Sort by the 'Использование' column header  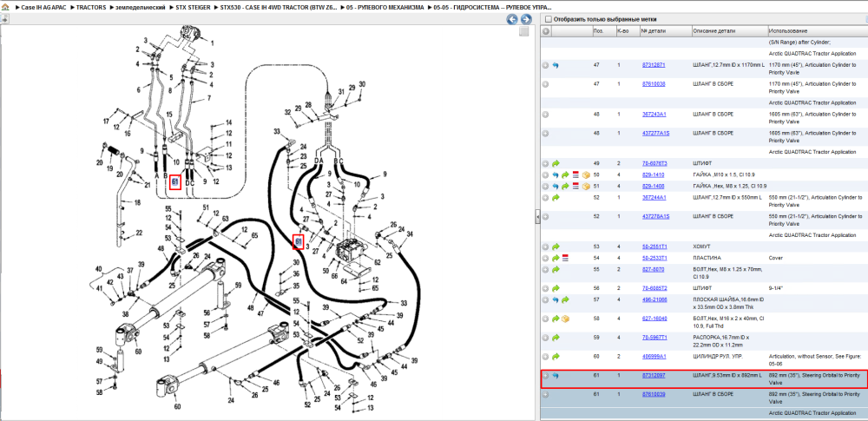(x=817, y=31)
